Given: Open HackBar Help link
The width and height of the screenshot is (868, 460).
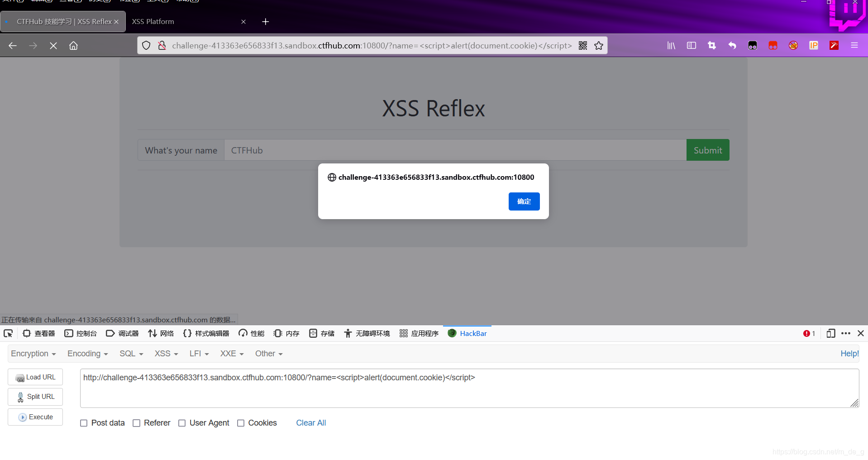Looking at the screenshot, I should pyautogui.click(x=849, y=354).
